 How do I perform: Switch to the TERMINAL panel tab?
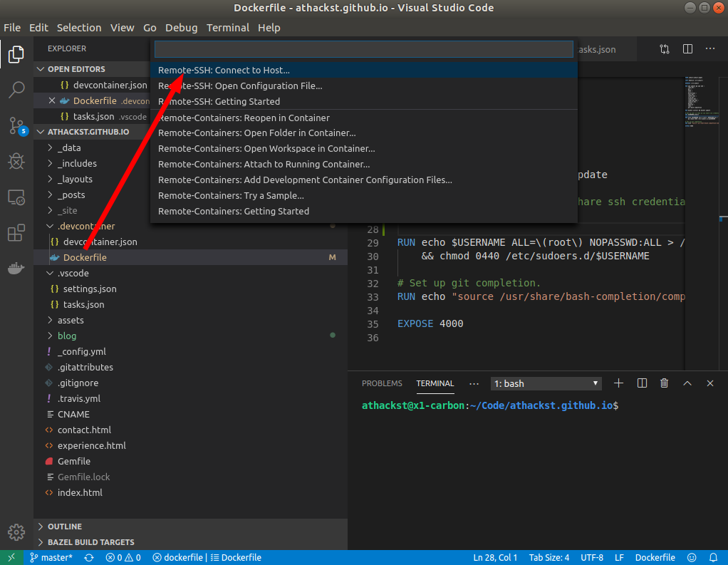click(435, 383)
